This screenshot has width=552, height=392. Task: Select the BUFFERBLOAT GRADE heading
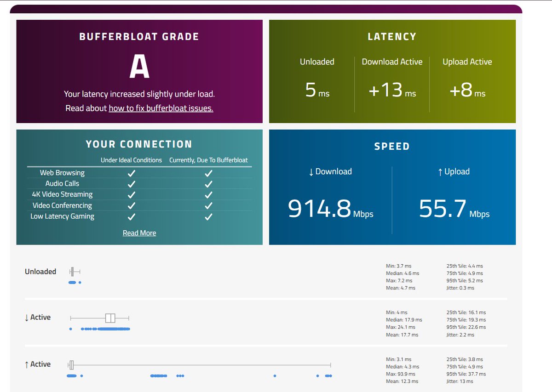coord(139,37)
